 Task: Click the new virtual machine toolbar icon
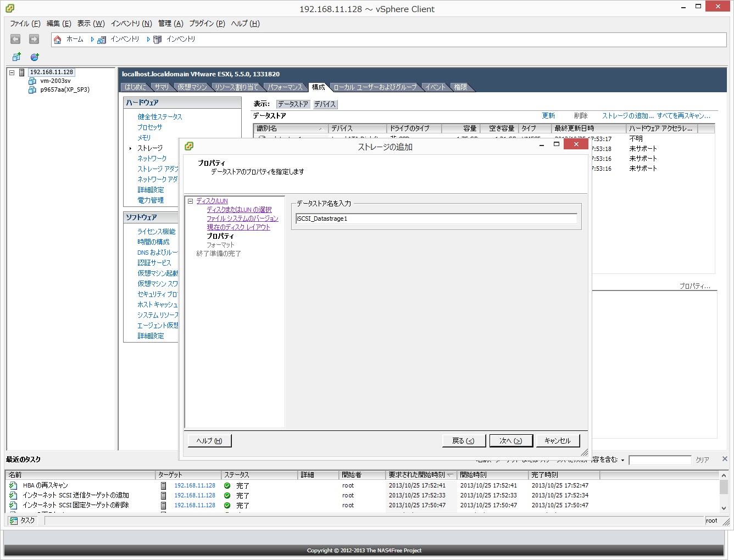point(16,57)
